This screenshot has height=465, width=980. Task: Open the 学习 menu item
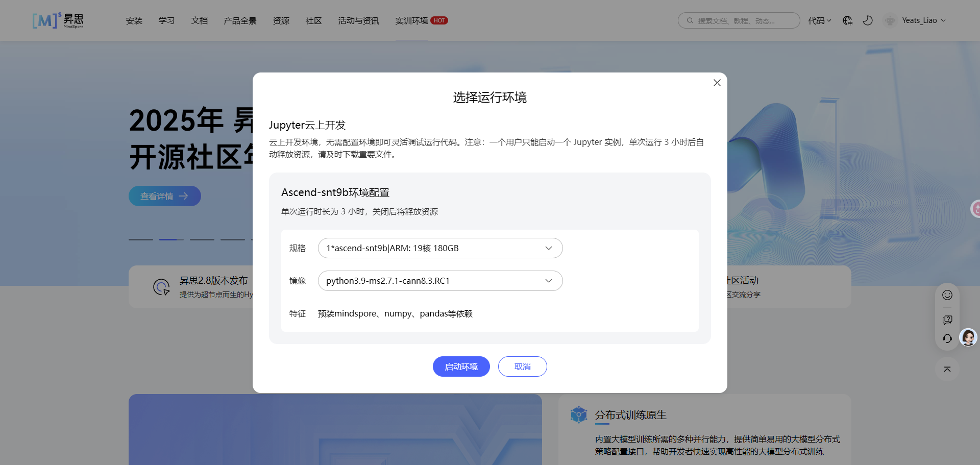(x=167, y=21)
